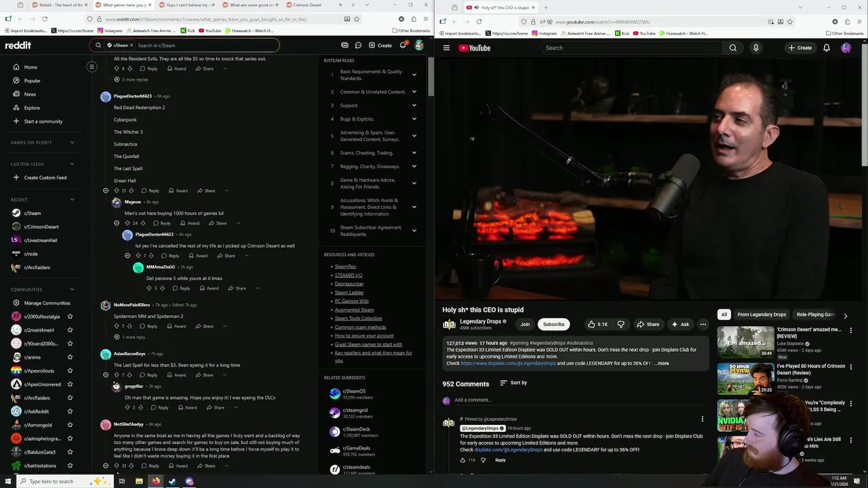Click the Ask button under video
Image resolution: width=868 pixels, height=488 pixels.
[680, 324]
